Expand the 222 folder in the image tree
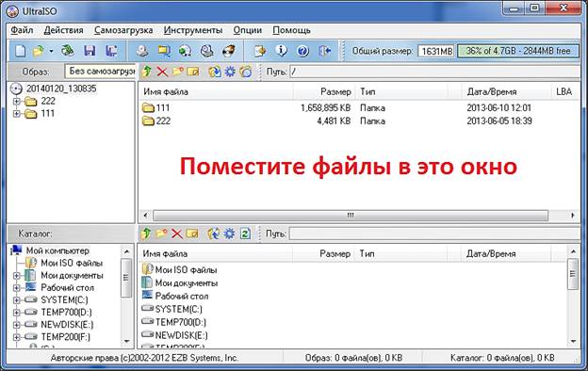Image resolution: width=588 pixels, height=371 pixels. tap(16, 101)
